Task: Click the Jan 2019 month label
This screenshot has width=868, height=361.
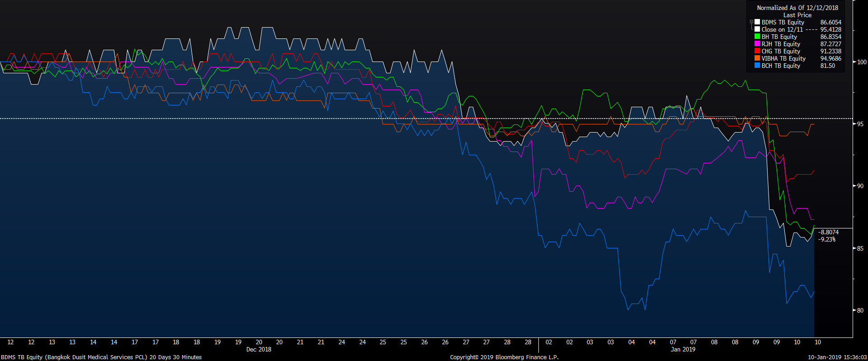Action: point(683,349)
